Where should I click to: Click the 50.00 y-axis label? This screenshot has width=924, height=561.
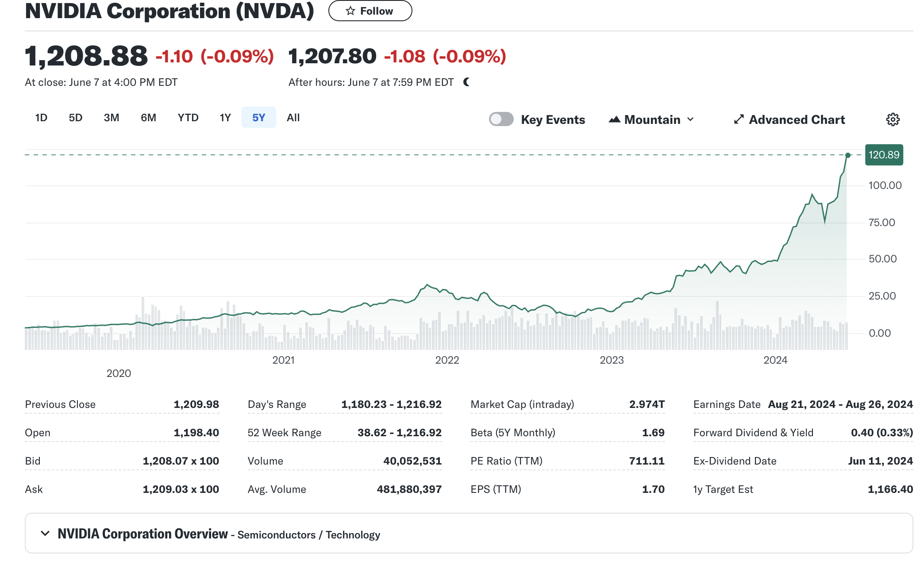pos(882,259)
